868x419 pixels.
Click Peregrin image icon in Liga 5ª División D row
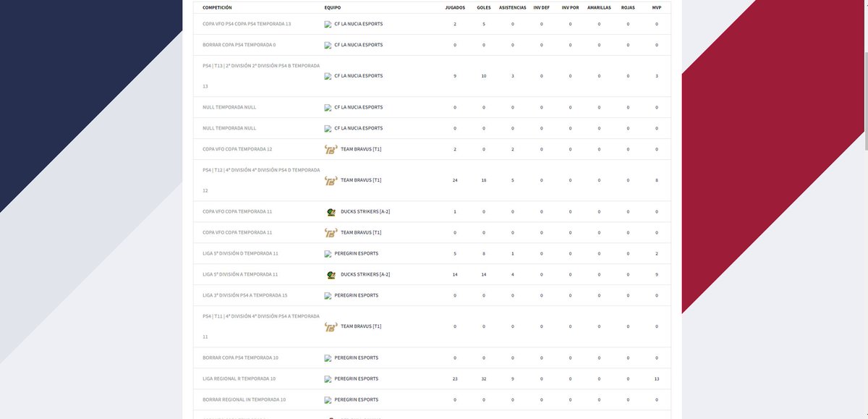coord(328,254)
